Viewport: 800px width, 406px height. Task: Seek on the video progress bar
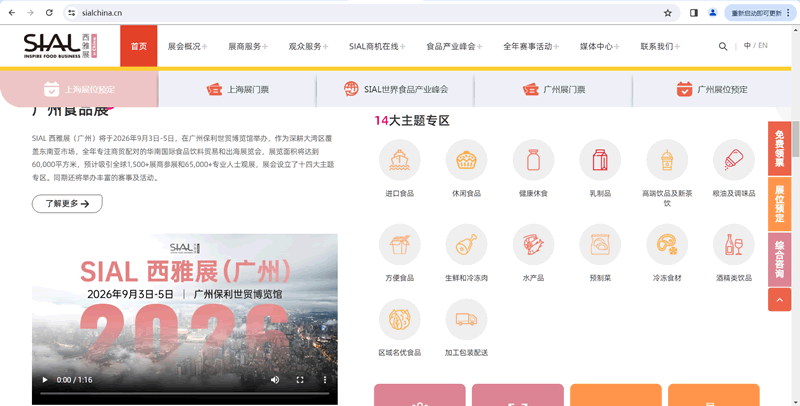click(x=170, y=380)
